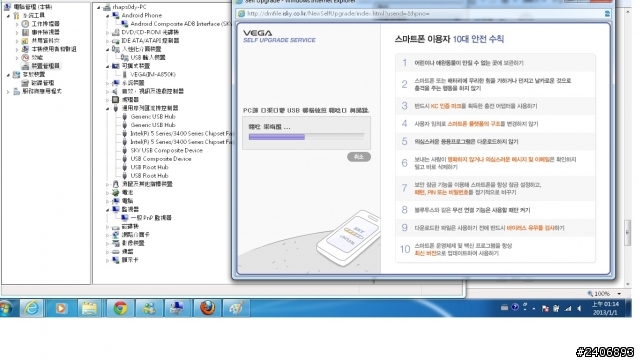
Task: Expand the 影像裝置 node arrow
Action: coord(108,243)
